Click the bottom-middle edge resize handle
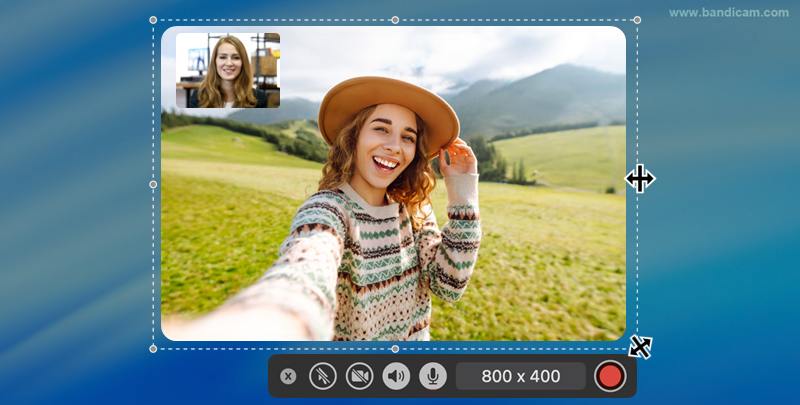 point(395,348)
